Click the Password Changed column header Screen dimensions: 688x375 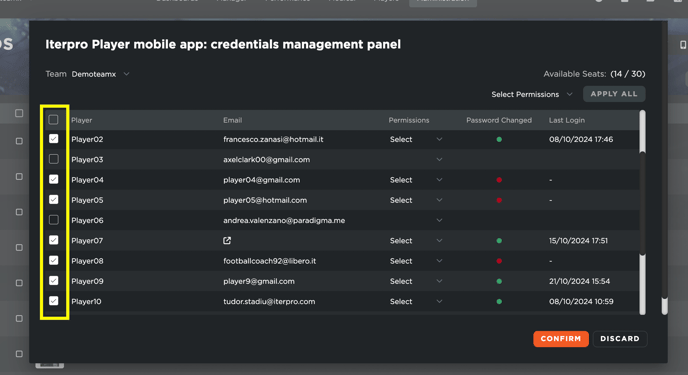pyautogui.click(x=499, y=120)
